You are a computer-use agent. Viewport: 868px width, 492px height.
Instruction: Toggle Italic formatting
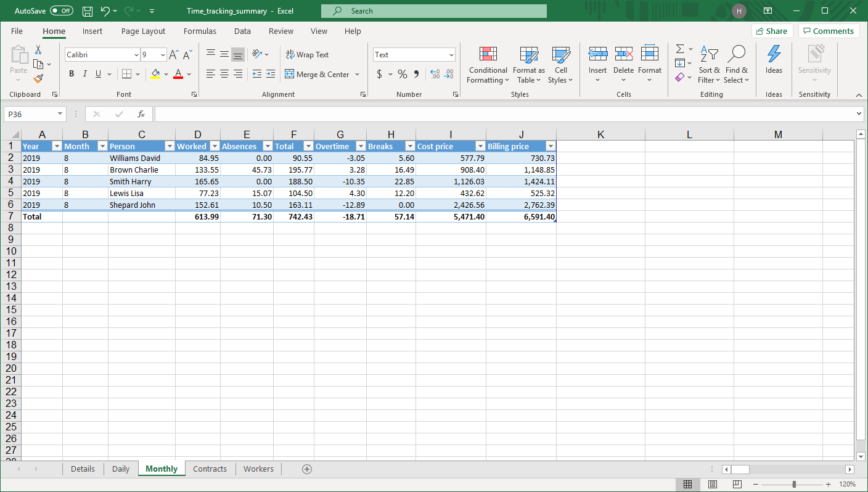[x=84, y=74]
